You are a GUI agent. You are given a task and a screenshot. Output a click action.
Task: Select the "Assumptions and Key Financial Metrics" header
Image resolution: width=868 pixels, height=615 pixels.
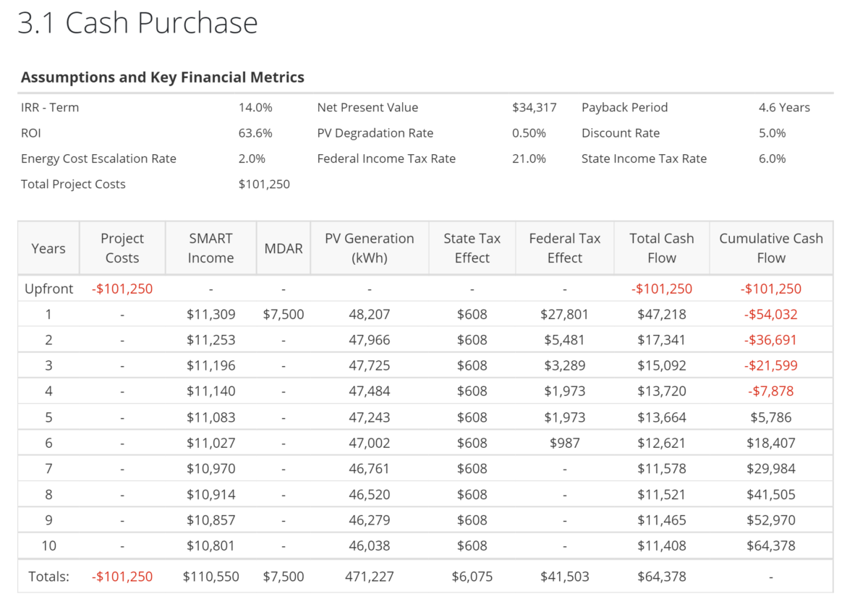[162, 77]
